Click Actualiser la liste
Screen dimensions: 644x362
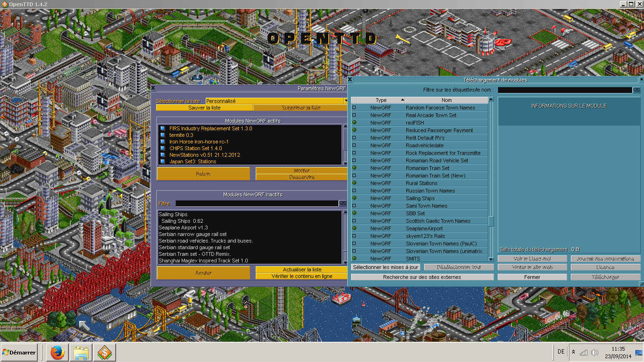tap(302, 269)
